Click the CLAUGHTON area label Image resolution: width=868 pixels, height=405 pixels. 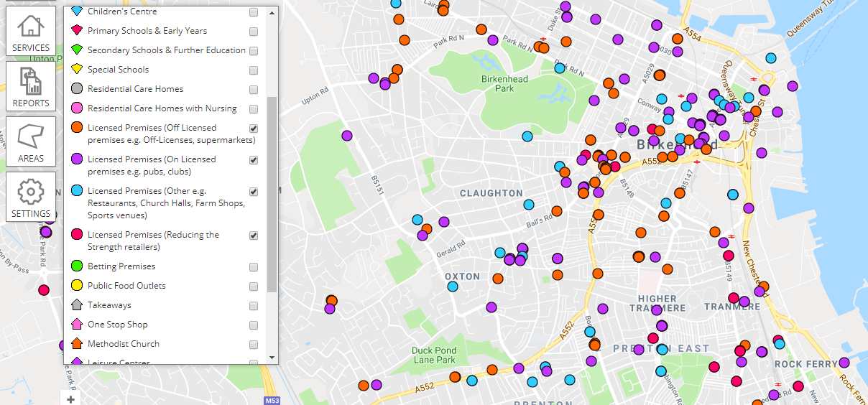pos(491,193)
